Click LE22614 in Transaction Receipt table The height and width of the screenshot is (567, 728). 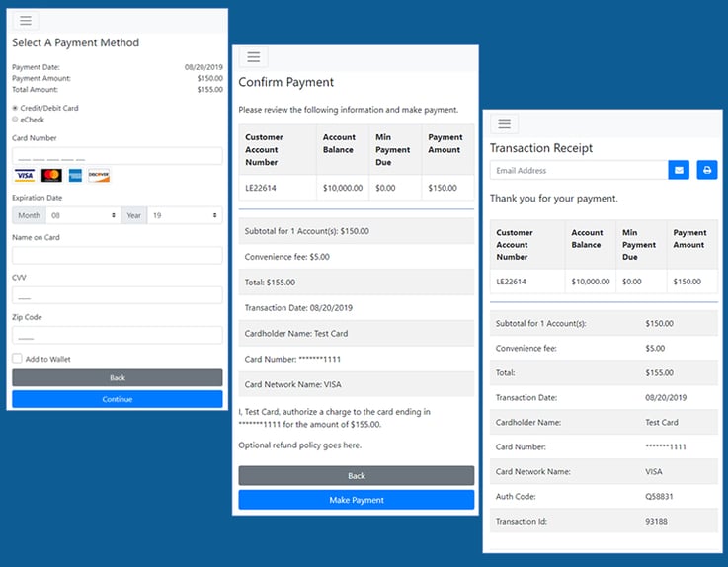tap(511, 282)
